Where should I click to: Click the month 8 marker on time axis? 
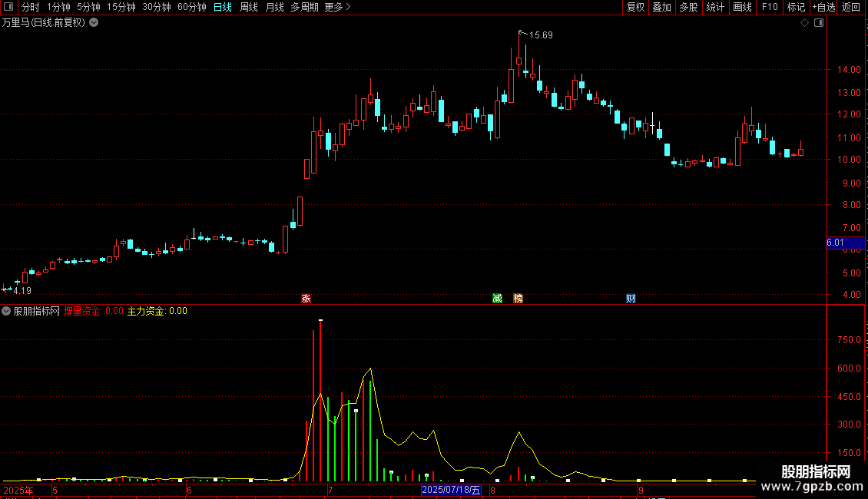[x=492, y=490]
